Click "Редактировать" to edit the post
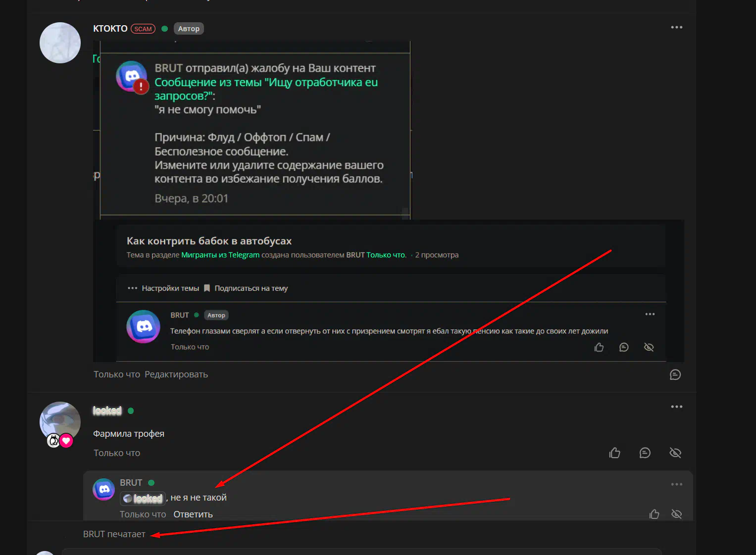Viewport: 756px width, 555px height. click(x=176, y=374)
